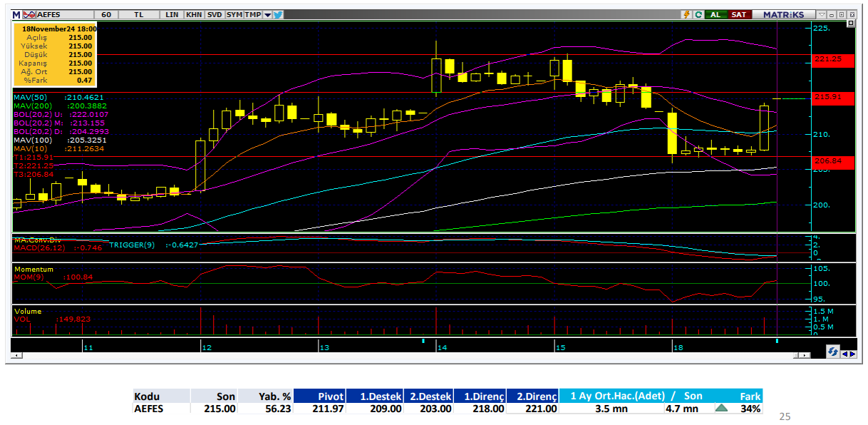Click small square icon at chart corner
The width and height of the screenshot is (868, 425).
click(x=850, y=24)
